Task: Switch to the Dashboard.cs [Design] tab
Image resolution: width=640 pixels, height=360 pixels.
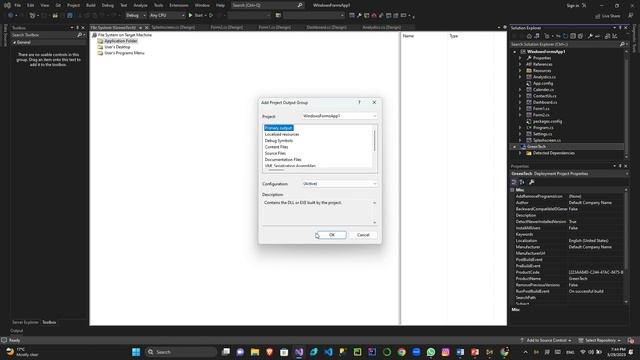Action: pyautogui.click(x=327, y=28)
